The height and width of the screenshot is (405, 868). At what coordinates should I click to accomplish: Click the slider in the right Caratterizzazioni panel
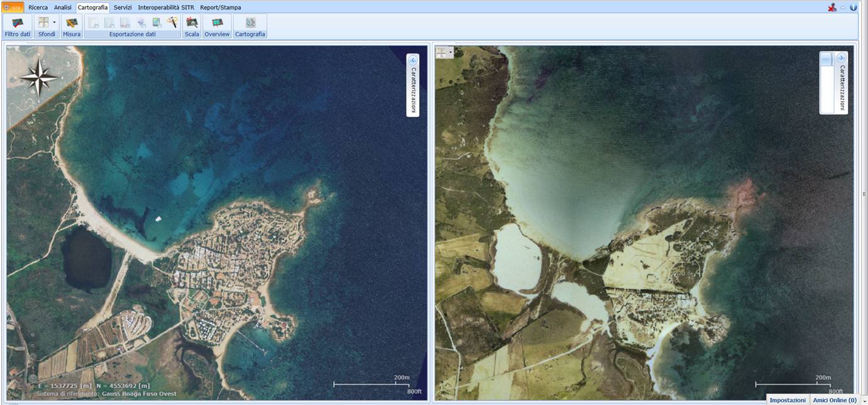(x=826, y=58)
